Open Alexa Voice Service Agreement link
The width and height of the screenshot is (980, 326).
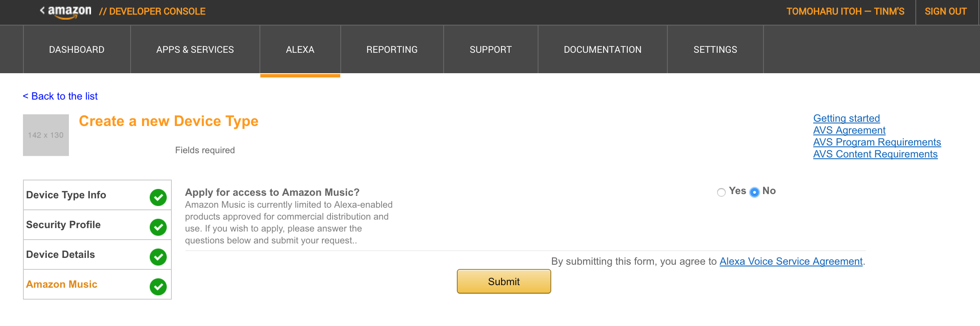pyautogui.click(x=791, y=261)
